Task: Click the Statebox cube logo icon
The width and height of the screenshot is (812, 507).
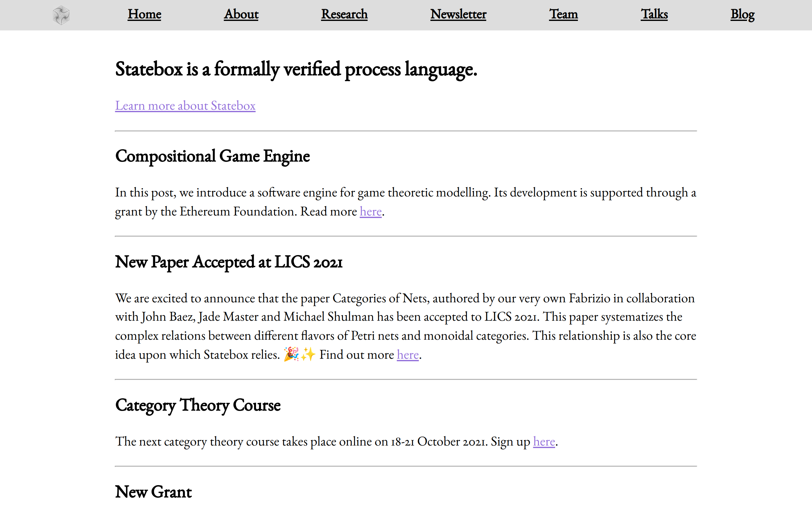Action: (x=61, y=15)
